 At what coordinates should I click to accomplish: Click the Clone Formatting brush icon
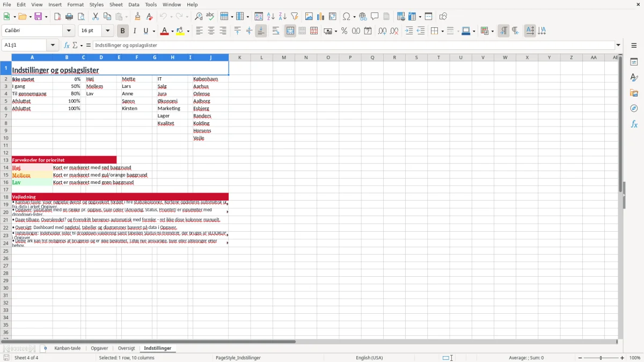tap(138, 17)
